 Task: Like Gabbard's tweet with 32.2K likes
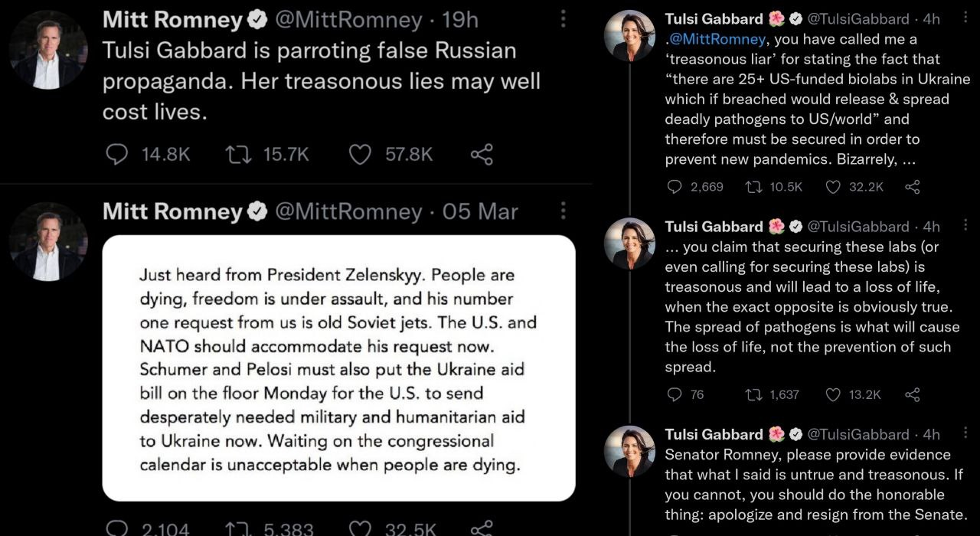[834, 187]
